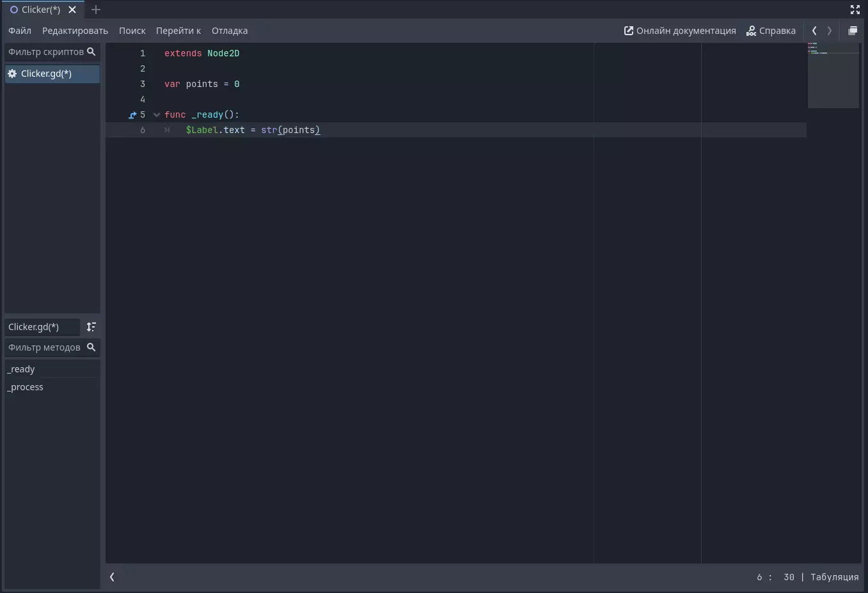This screenshot has width=868, height=593.
Task: Jump to _process in methods list
Action: click(x=26, y=387)
